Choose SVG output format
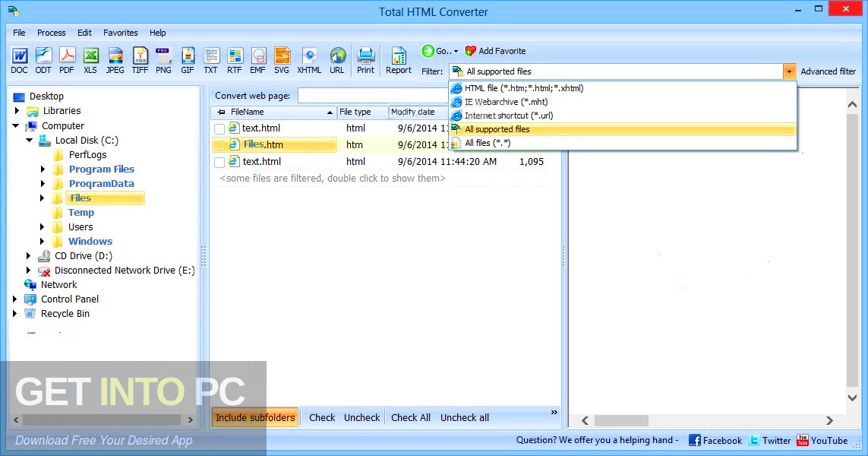The height and width of the screenshot is (456, 868). 282,60
